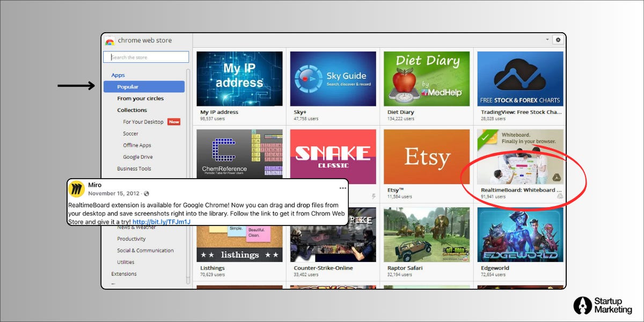
Task: Open the ChemReference app thumbnail
Action: click(239, 153)
